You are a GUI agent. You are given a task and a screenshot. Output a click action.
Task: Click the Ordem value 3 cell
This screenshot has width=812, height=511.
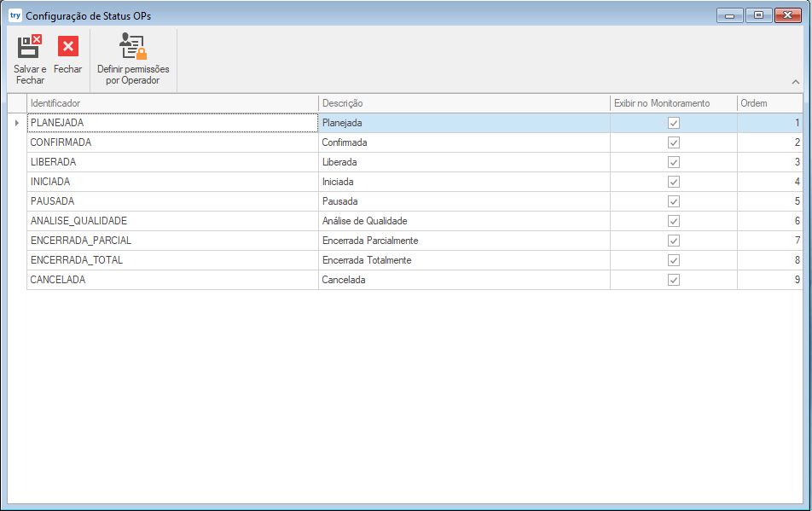coord(769,162)
